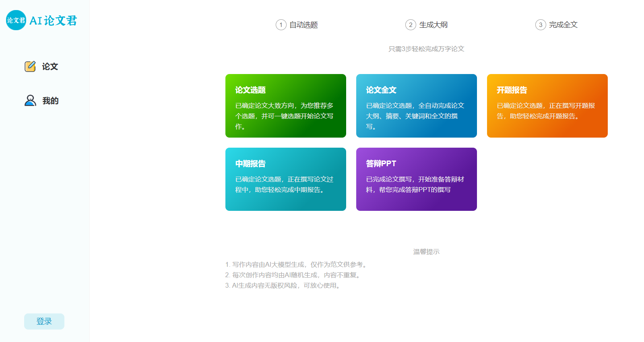This screenshot has height=342, width=644.
Task: Click the 论文 pencil edit icon
Action: (30, 66)
